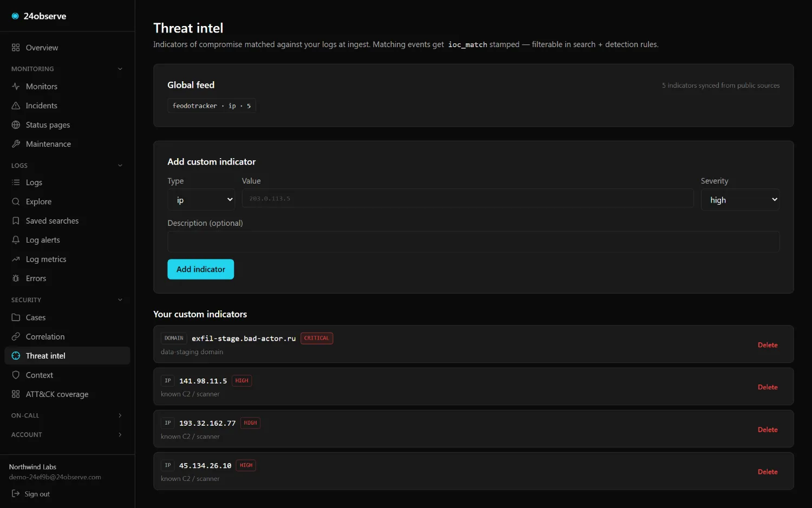Click the Global feed heading
Viewport: 812px width, 508px height.
[191, 85]
